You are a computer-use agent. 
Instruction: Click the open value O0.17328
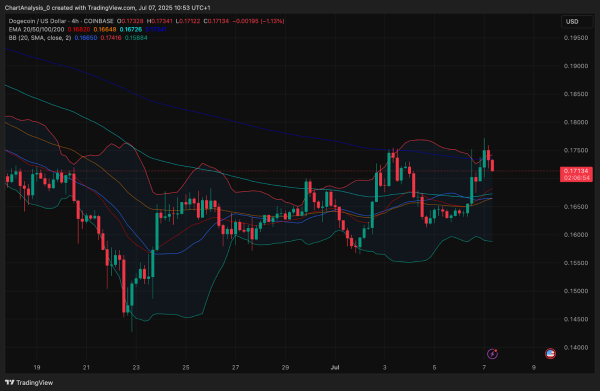[130, 21]
